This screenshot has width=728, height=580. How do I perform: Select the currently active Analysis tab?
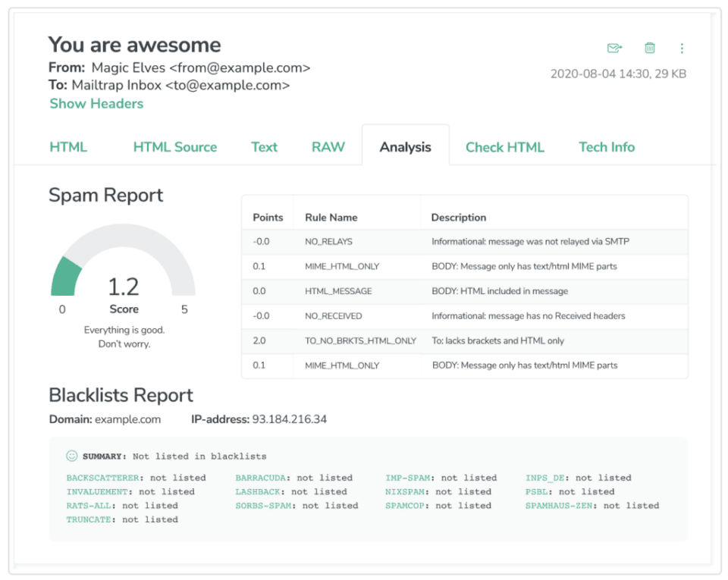tap(406, 147)
